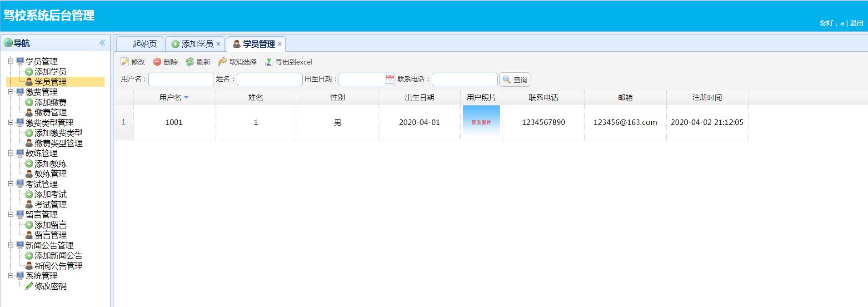Switch to the 起始页 tab
This screenshot has width=868, height=307.
pyautogui.click(x=144, y=44)
